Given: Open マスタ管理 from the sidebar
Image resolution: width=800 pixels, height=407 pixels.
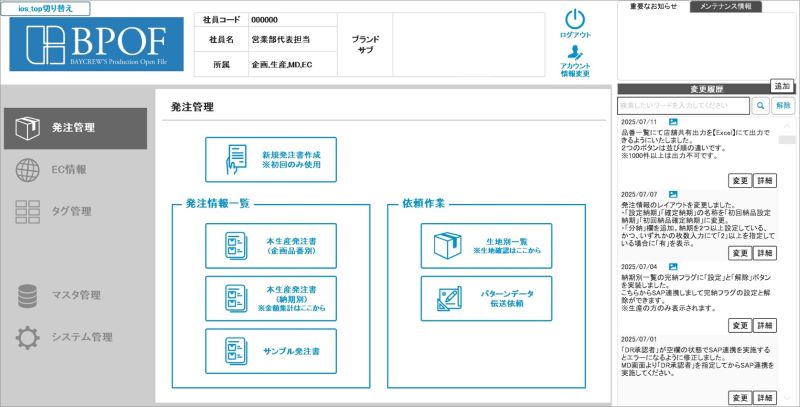Looking at the screenshot, I should [x=75, y=295].
